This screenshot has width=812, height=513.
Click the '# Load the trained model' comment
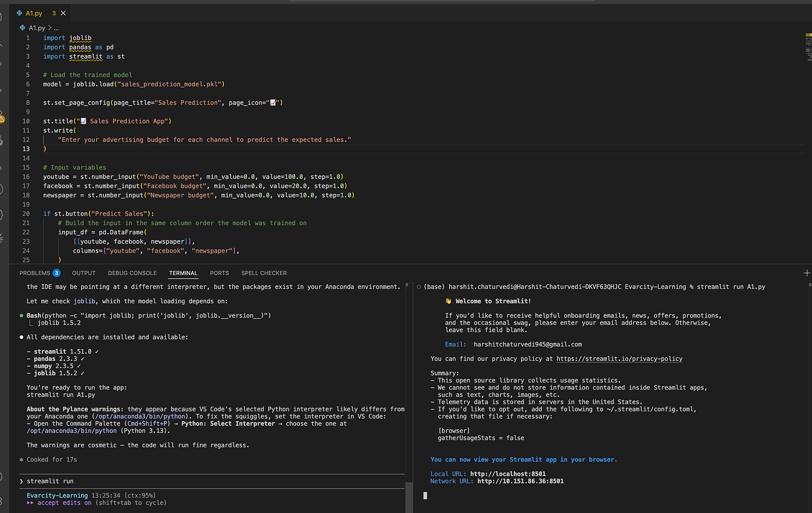[88, 75]
